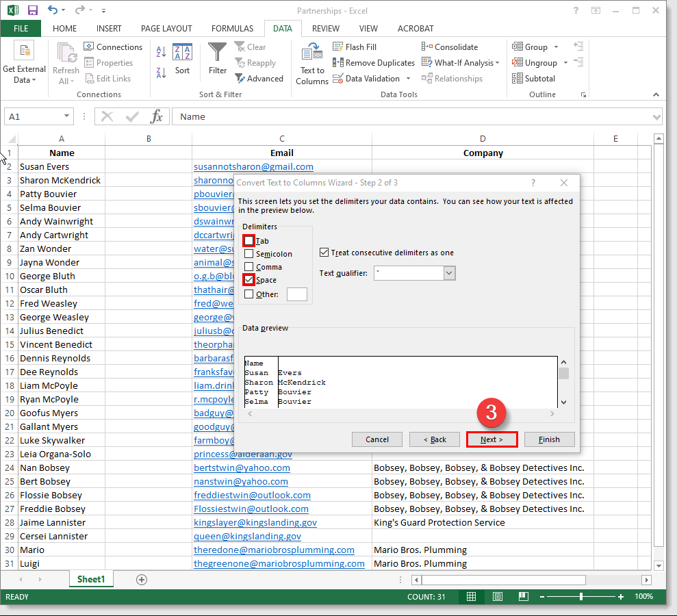Switch to the INSERT tab
This screenshot has width=677, height=616.
109,29
